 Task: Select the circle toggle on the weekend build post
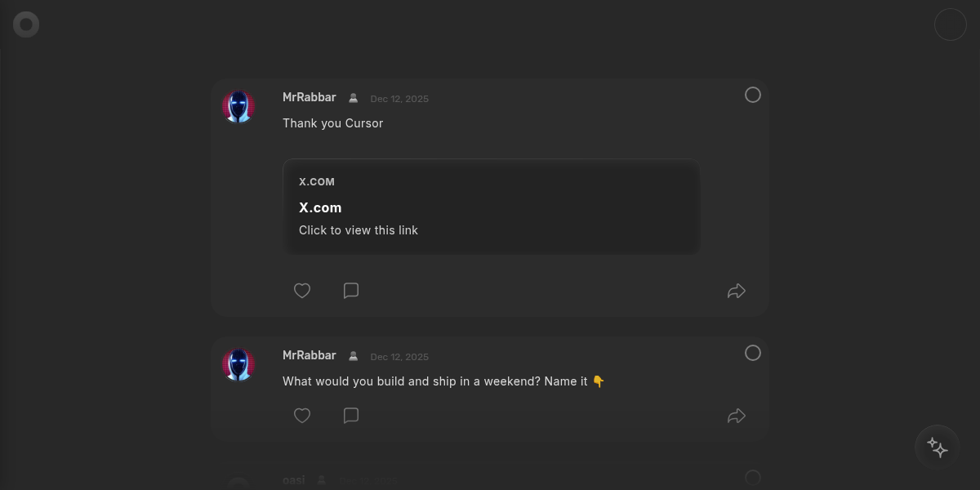[752, 353]
